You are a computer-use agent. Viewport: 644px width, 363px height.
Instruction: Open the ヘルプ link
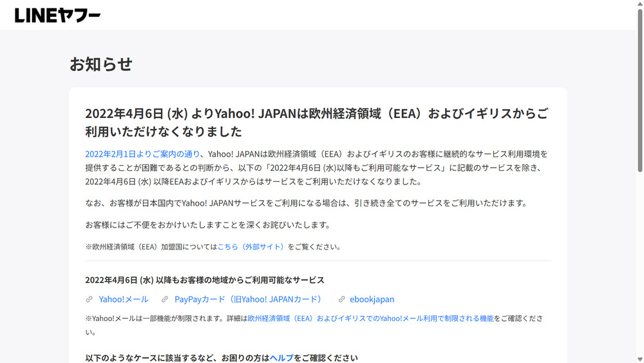[281, 358]
